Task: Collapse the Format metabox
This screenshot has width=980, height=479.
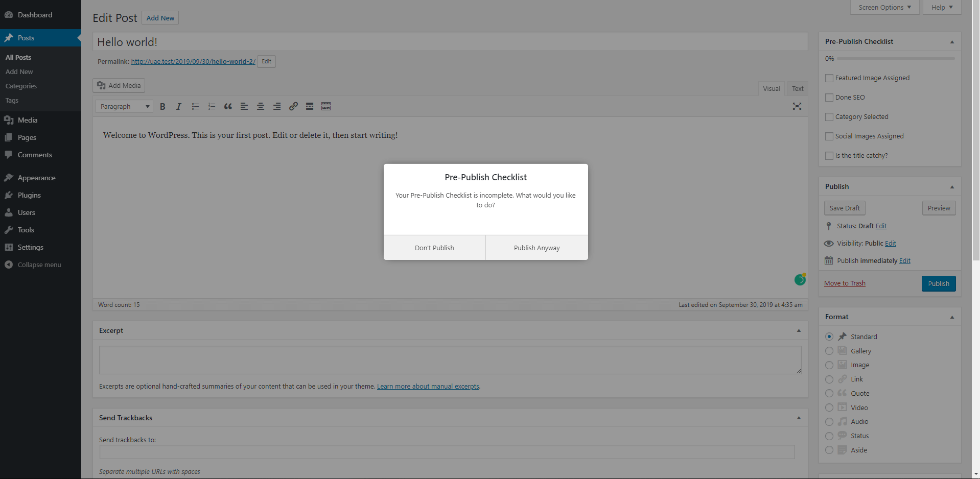Action: point(952,317)
